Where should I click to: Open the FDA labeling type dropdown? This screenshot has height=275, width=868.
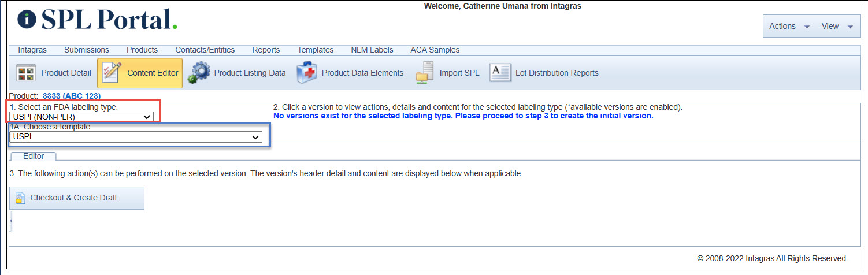(81, 117)
